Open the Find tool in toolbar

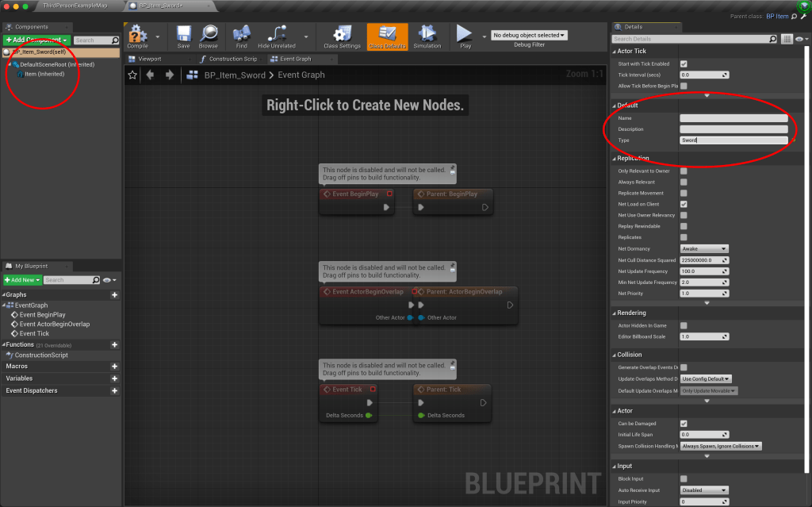(241, 36)
